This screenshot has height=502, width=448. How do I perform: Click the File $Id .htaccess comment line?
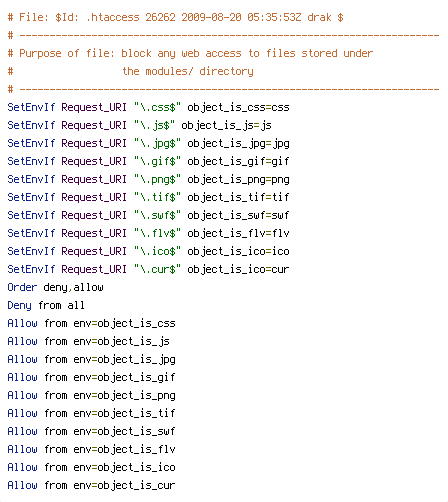click(175, 17)
